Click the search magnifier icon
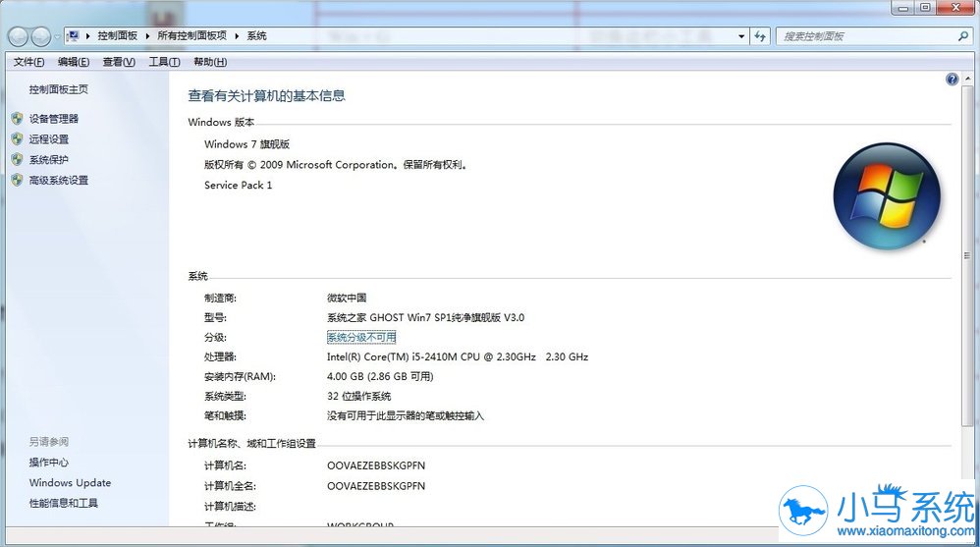This screenshot has height=547, width=980. click(963, 36)
